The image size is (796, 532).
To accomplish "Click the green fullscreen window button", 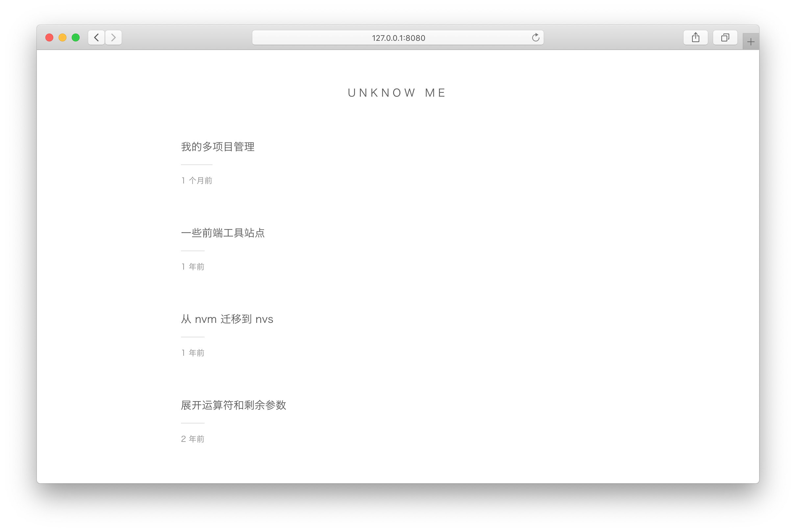I will (76, 37).
